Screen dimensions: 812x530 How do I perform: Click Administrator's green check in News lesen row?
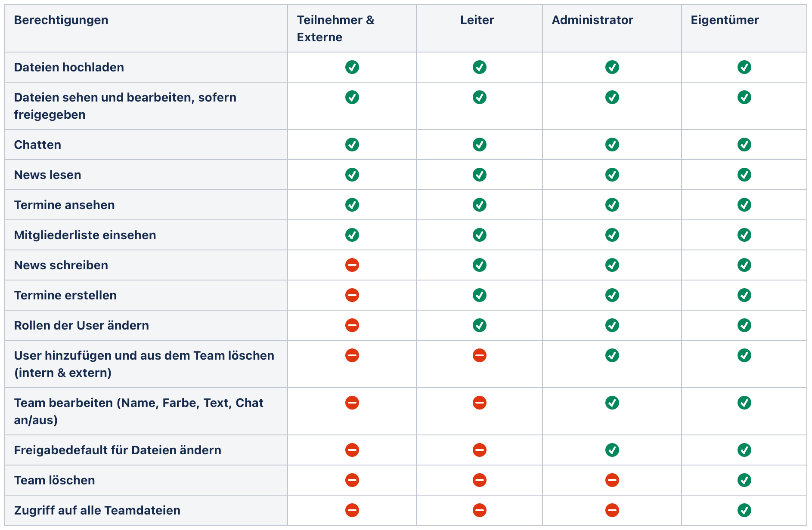(x=612, y=175)
